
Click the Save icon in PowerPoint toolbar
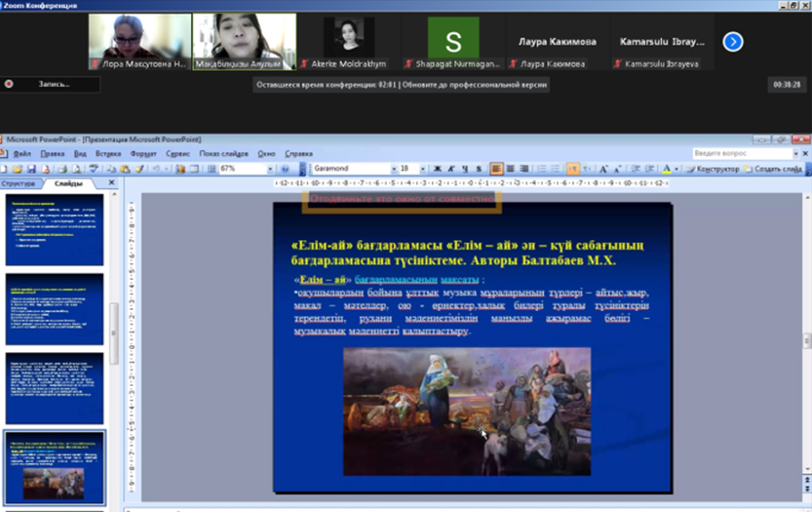tap(31, 169)
